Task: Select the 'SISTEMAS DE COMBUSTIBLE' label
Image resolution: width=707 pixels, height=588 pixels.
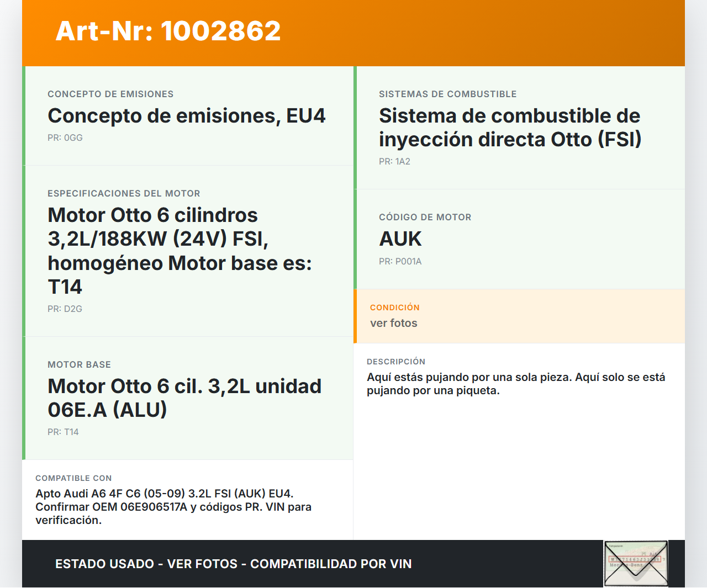Action: pos(448,94)
